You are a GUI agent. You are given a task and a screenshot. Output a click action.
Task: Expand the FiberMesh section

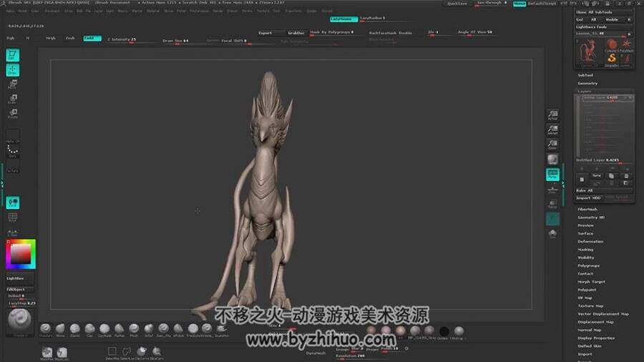(587, 210)
